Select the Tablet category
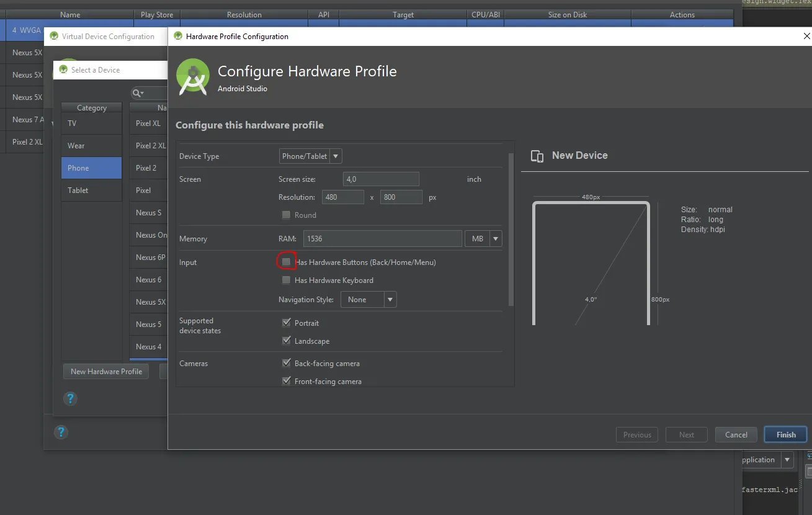 tap(91, 190)
